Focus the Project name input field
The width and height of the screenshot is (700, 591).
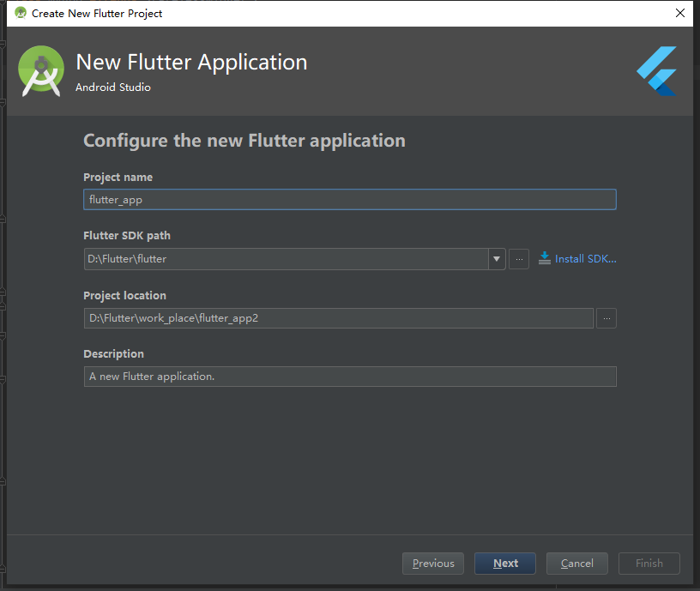349,200
